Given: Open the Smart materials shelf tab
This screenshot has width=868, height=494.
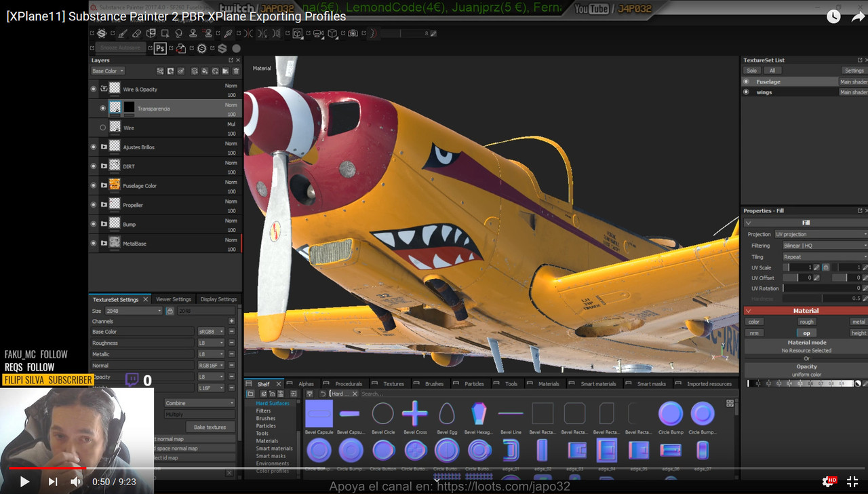Looking at the screenshot, I should (x=598, y=384).
